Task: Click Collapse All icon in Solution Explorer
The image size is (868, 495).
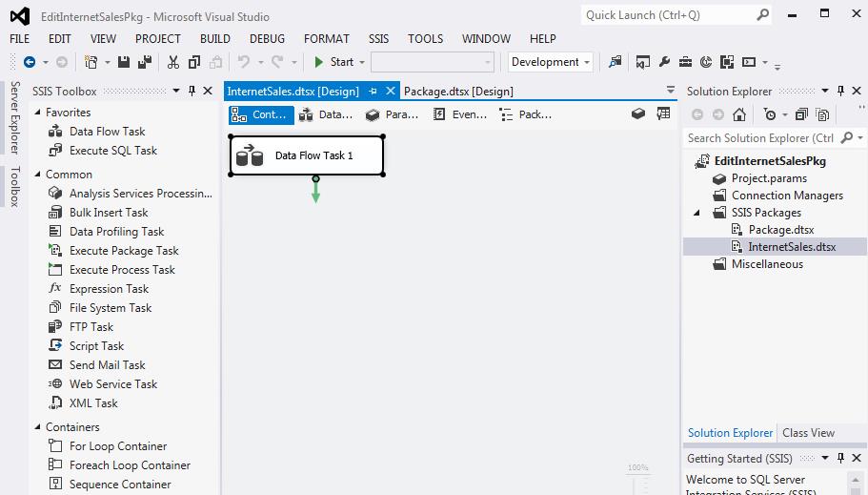Action: tap(801, 114)
